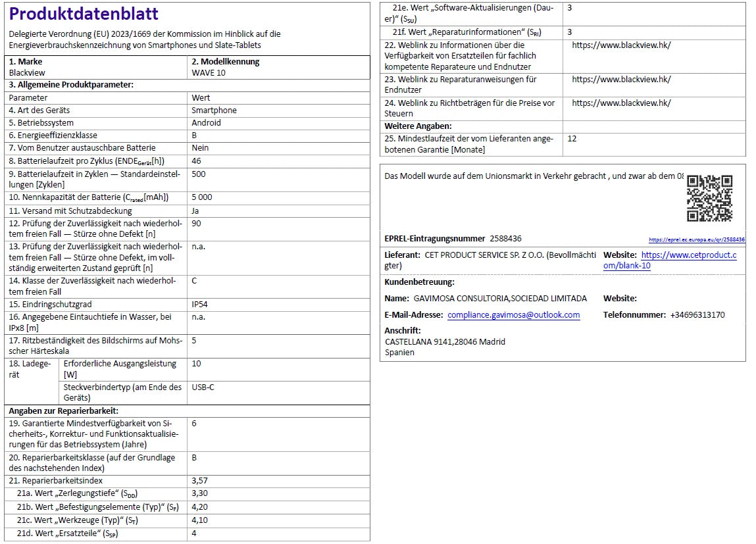Click the phone number +34696313170

point(697,315)
